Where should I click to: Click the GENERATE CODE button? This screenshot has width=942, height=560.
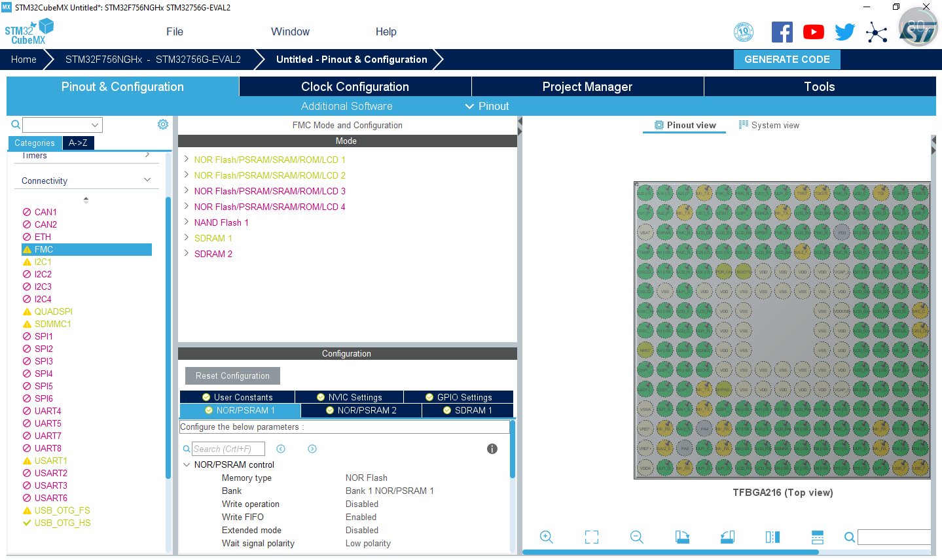[x=787, y=60]
